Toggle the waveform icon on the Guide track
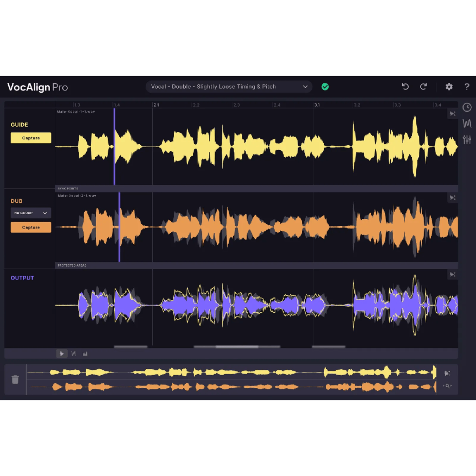This screenshot has width=476, height=476. (453, 114)
